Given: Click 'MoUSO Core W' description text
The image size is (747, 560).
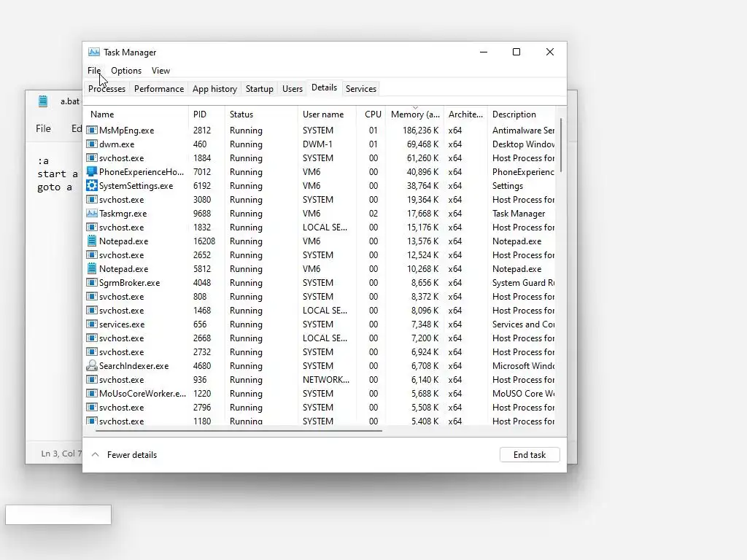Looking at the screenshot, I should click(523, 393).
